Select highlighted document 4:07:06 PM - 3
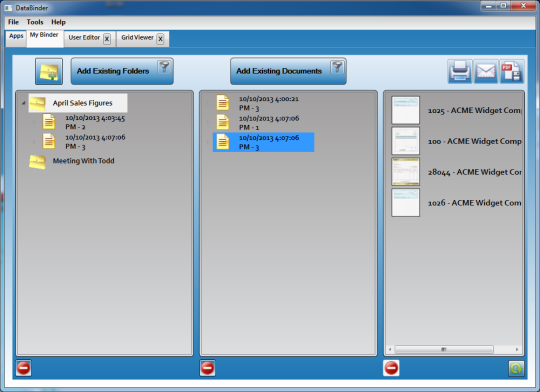Image resolution: width=540 pixels, height=392 pixels. point(263,142)
